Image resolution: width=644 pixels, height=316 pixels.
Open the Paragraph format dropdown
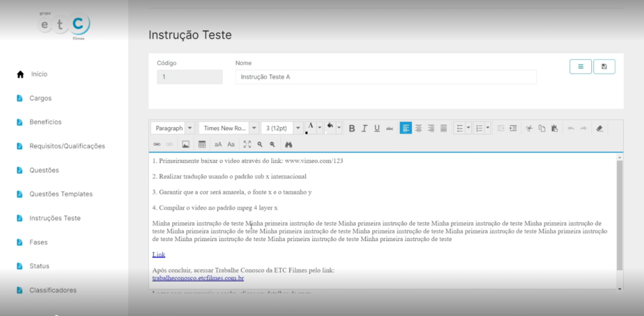(x=173, y=128)
